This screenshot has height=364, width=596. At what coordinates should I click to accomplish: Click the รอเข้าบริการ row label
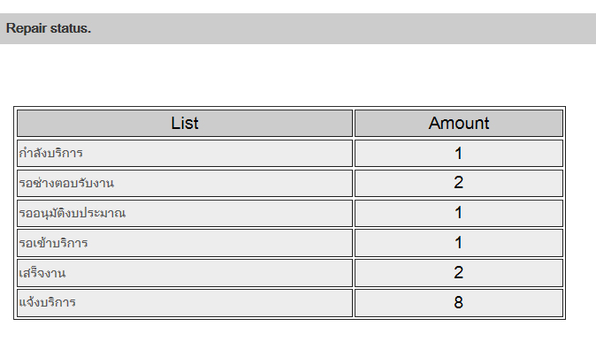54,243
